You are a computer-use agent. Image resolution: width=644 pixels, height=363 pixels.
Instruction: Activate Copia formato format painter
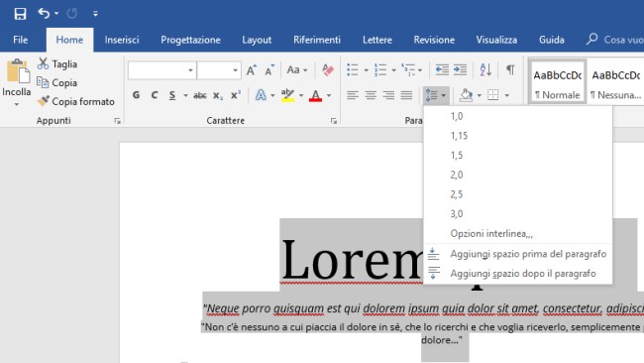[x=76, y=101]
